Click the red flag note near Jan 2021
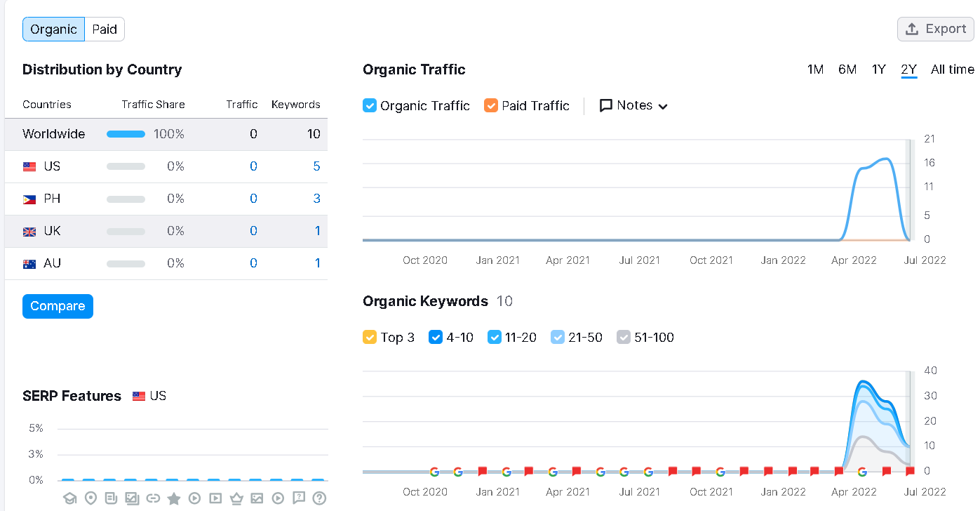This screenshot has height=511, width=980. [x=483, y=472]
